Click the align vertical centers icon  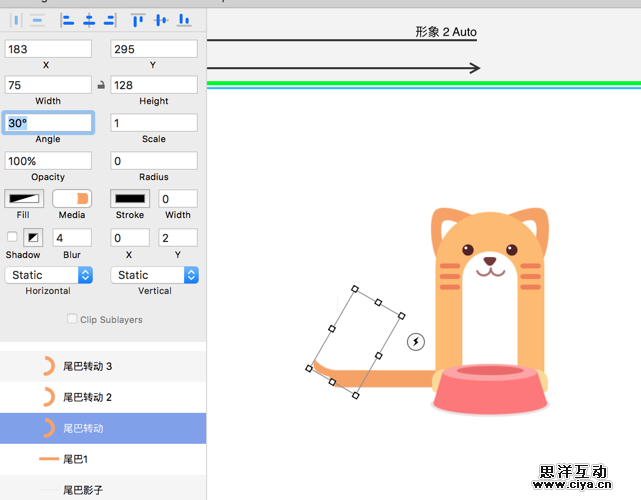(160, 19)
